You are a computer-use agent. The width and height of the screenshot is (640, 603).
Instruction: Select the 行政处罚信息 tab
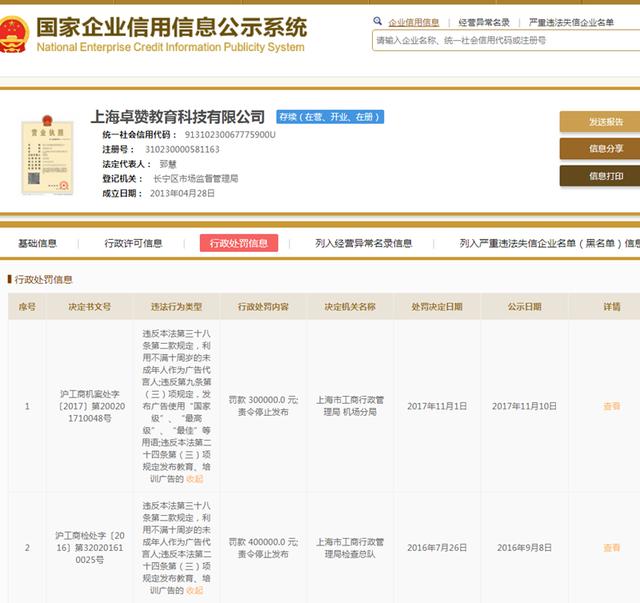(x=238, y=243)
